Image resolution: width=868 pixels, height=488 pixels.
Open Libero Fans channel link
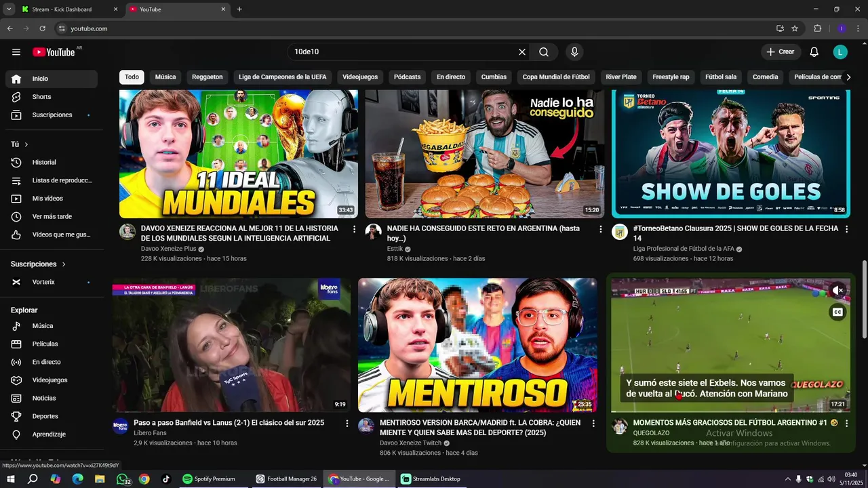(x=150, y=433)
